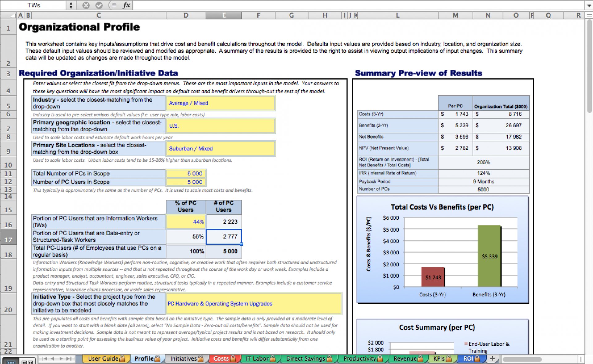Open Primary Site Locations dropdown Suburban / Mixed
The image size is (593, 364).
pos(221,149)
